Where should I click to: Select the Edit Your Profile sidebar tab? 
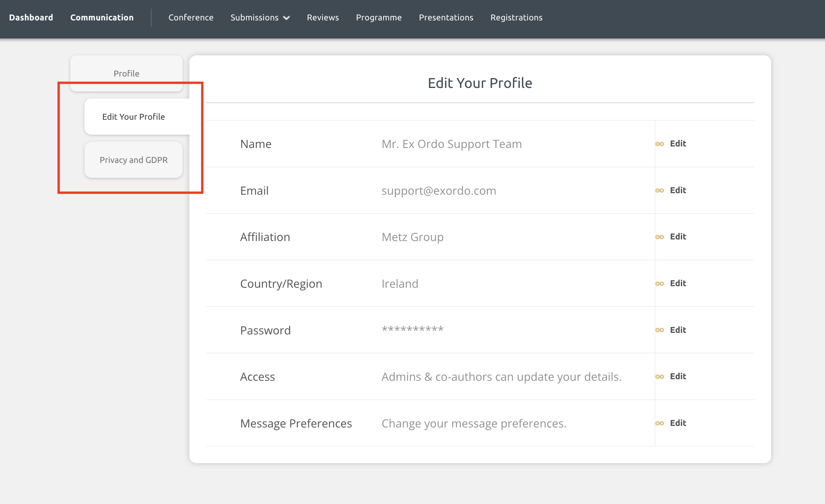click(137, 117)
